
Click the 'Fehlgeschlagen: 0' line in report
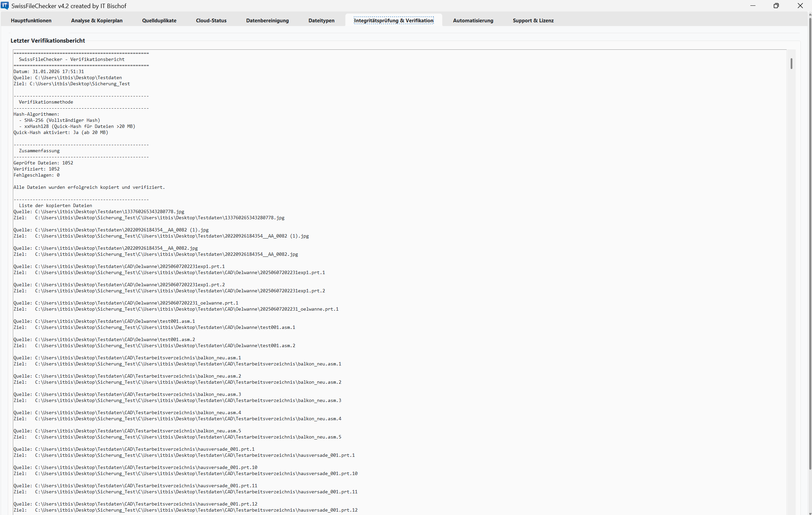click(x=37, y=175)
